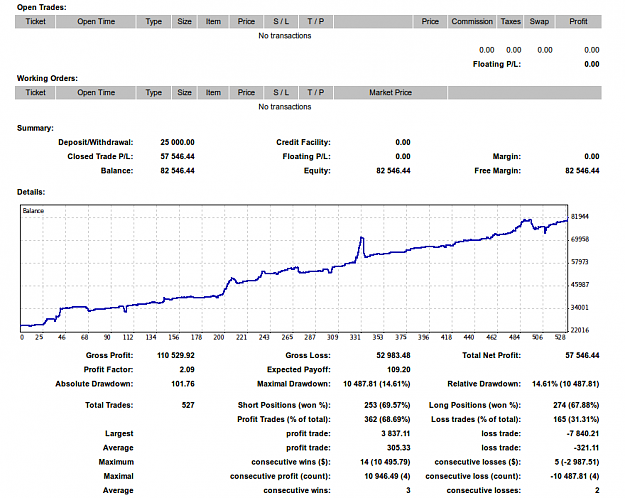This screenshot has width=625, height=498.
Task: Click x-axis tick label 200
Action: coord(219,337)
